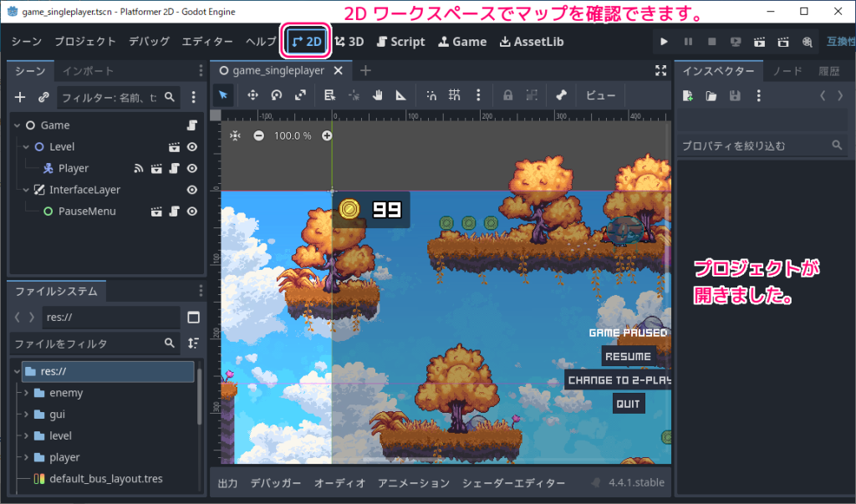Switch to the 2D workspace
Screen dimensions: 856x504
[306, 42]
